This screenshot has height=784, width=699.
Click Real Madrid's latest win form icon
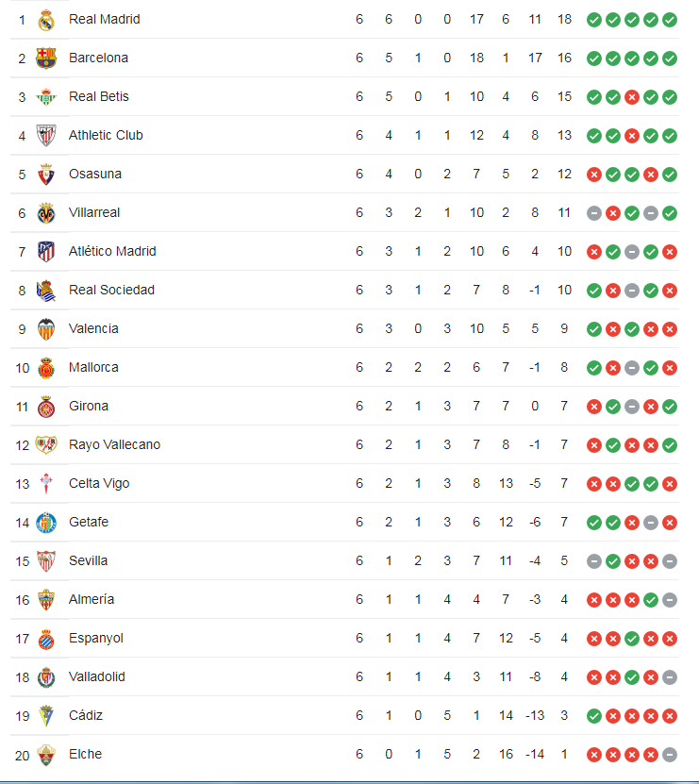pyautogui.click(x=670, y=20)
